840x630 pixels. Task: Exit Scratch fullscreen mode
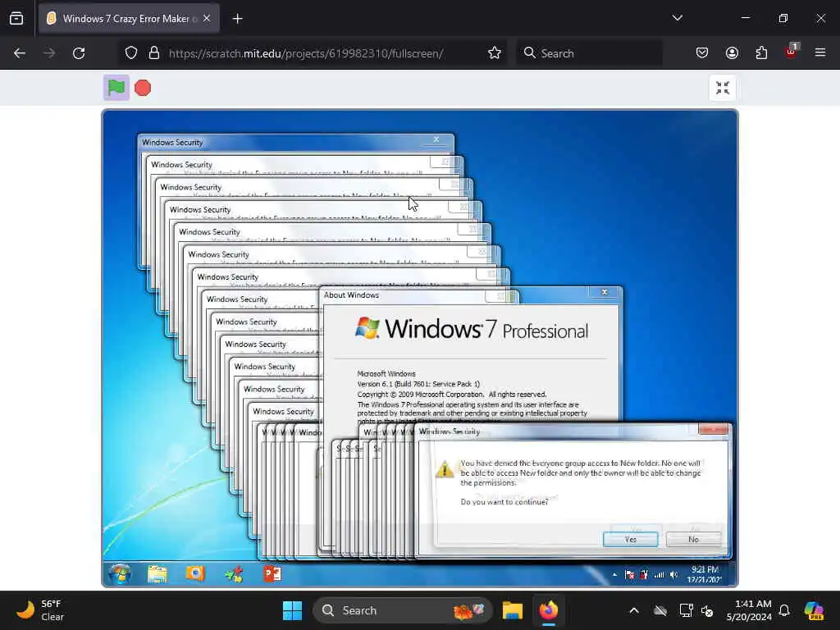click(723, 88)
